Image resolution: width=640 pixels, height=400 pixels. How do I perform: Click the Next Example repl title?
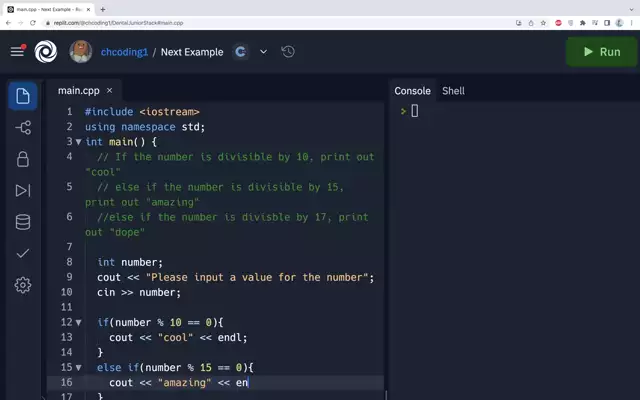[192, 52]
